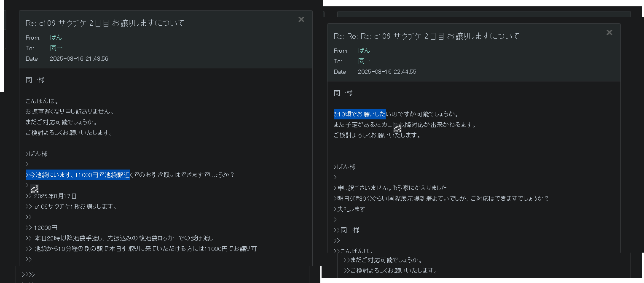Open recipient 同一 in the 22:44:55 message
The width and height of the screenshot is (644, 283).
364,61
